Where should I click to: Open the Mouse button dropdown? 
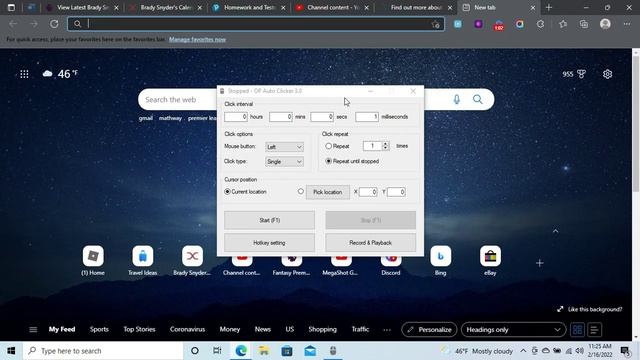284,147
